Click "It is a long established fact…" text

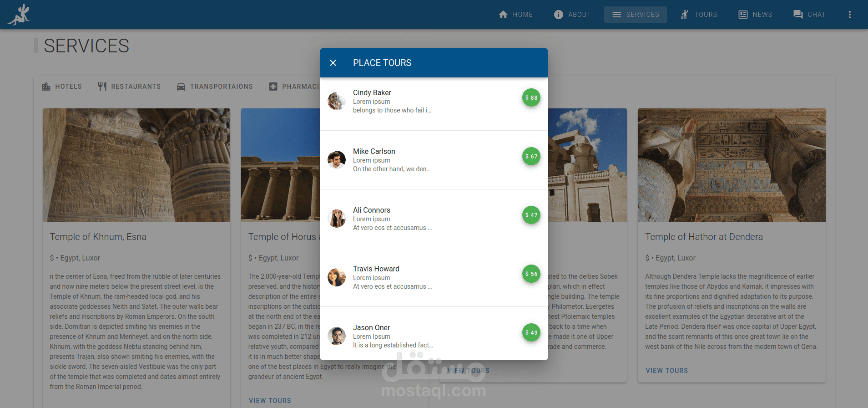393,345
